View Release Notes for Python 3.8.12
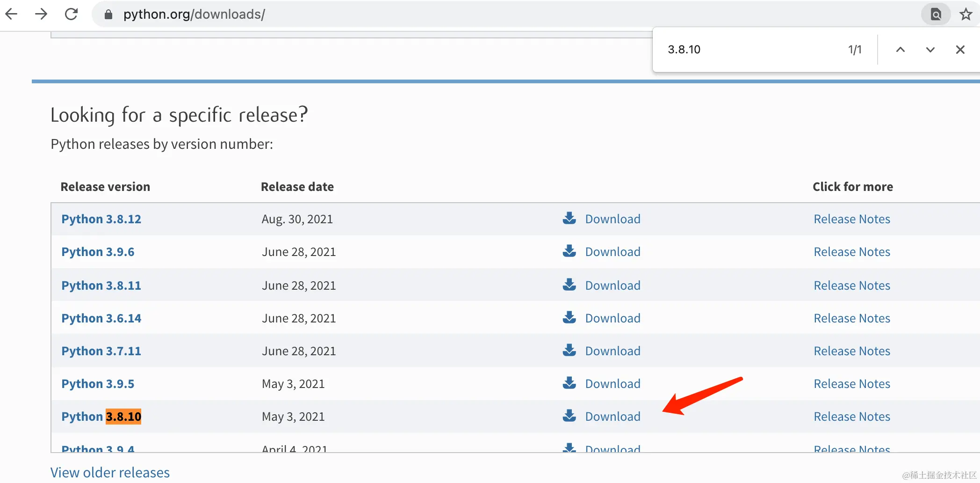Viewport: 980px width, 483px height. tap(852, 219)
